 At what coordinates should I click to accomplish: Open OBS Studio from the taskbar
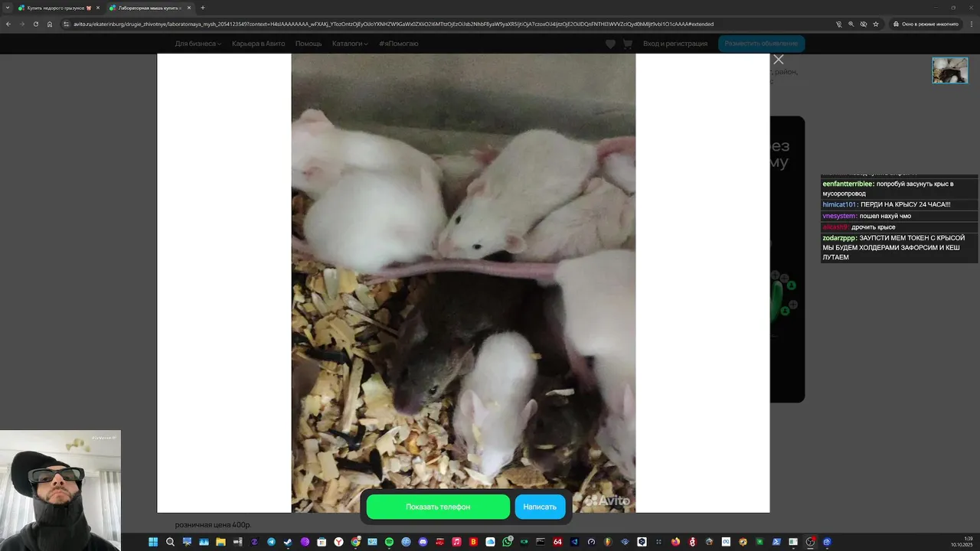tap(810, 542)
